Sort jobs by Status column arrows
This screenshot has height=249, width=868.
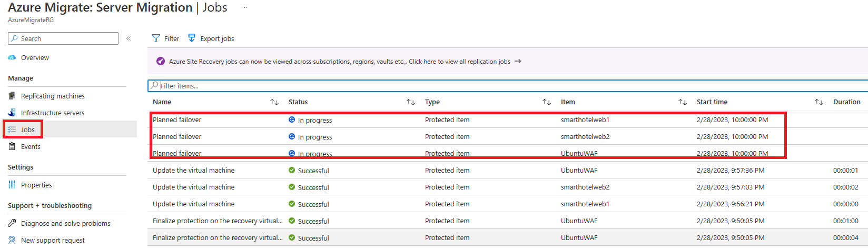411,102
